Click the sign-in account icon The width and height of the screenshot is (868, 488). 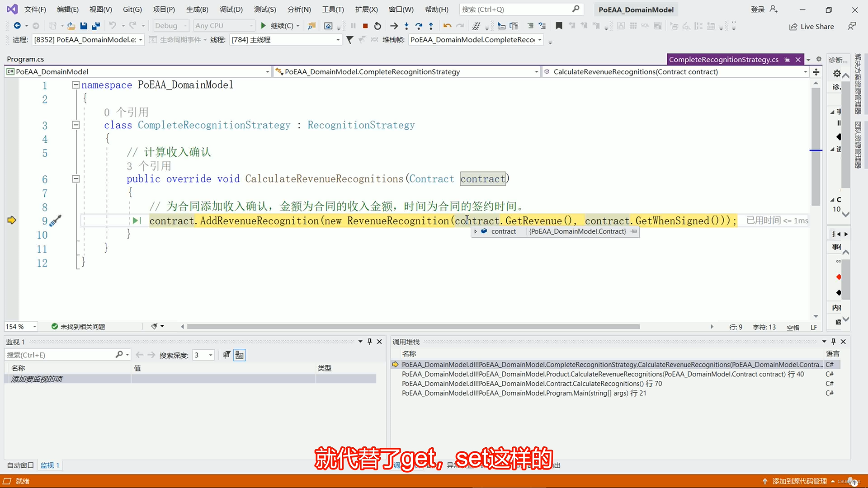(774, 9)
